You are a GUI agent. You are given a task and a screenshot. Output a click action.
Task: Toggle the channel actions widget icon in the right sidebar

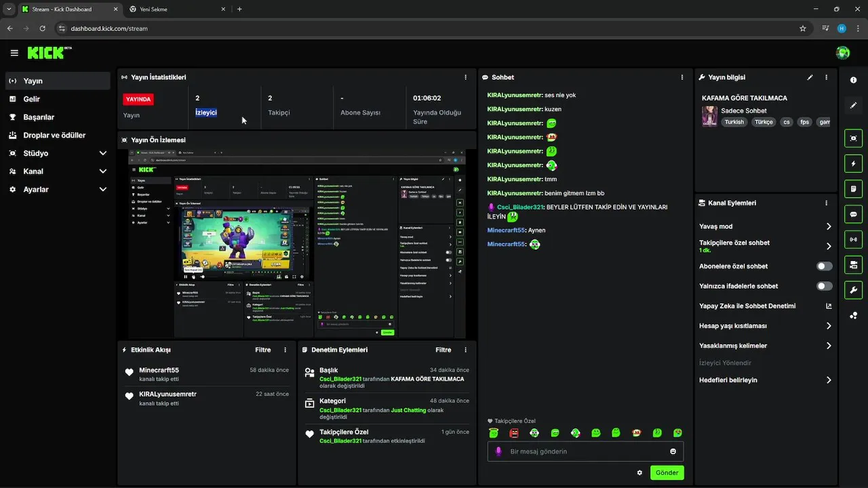853,264
